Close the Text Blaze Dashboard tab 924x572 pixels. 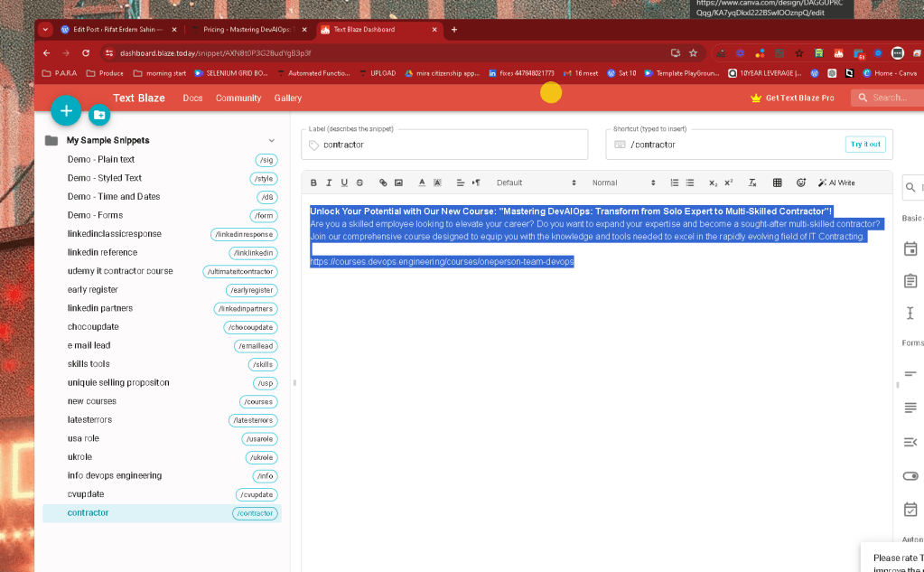pyautogui.click(x=434, y=30)
